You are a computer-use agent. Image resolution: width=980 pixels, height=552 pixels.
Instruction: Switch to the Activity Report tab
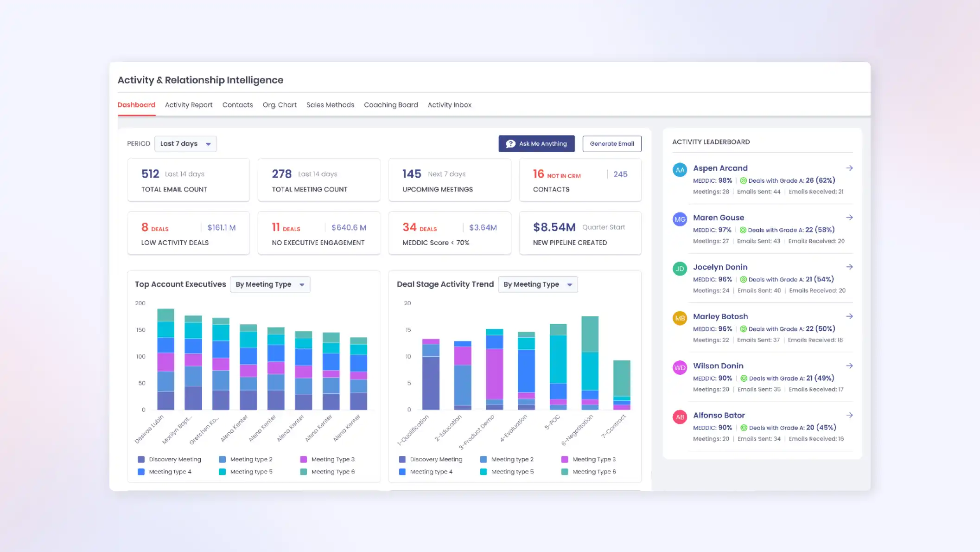(x=189, y=105)
